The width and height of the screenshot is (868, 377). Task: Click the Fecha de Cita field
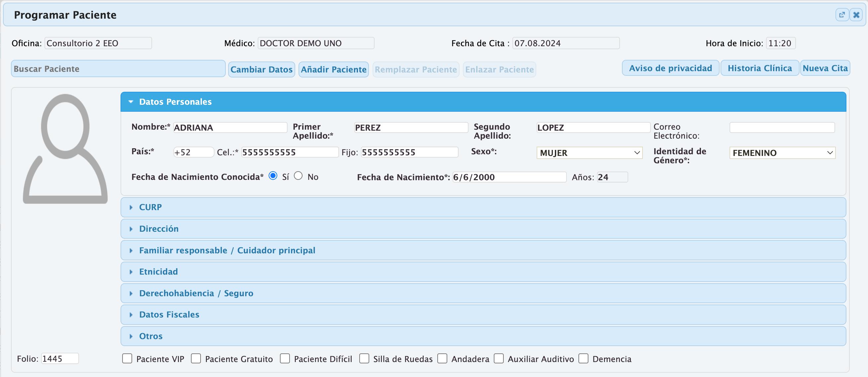(x=566, y=43)
